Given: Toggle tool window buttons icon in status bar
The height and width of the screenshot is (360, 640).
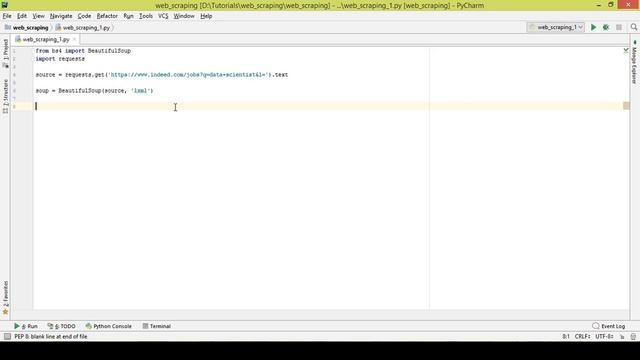Looking at the screenshot, I should click(x=7, y=337).
